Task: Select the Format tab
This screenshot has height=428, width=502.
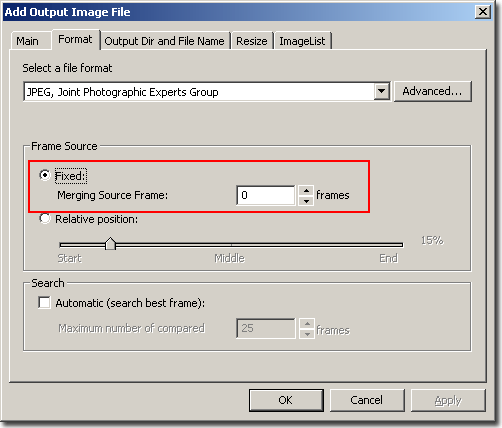Action: (75, 39)
